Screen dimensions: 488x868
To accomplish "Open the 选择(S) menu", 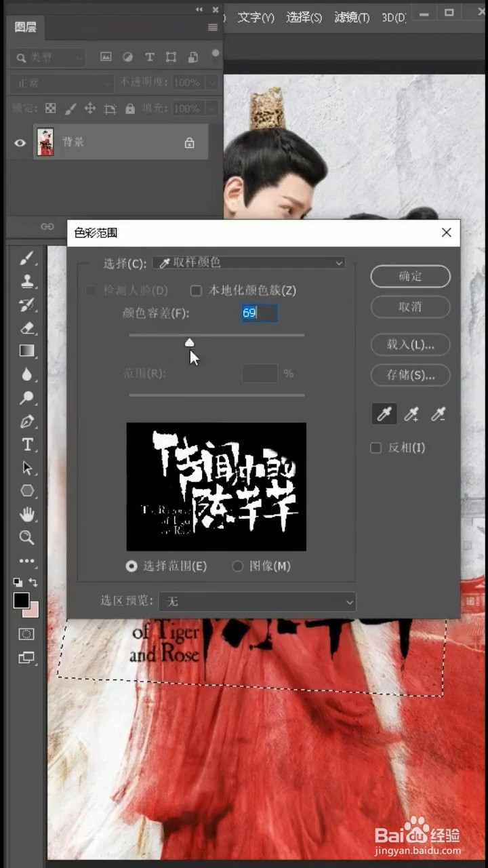I will (x=304, y=17).
